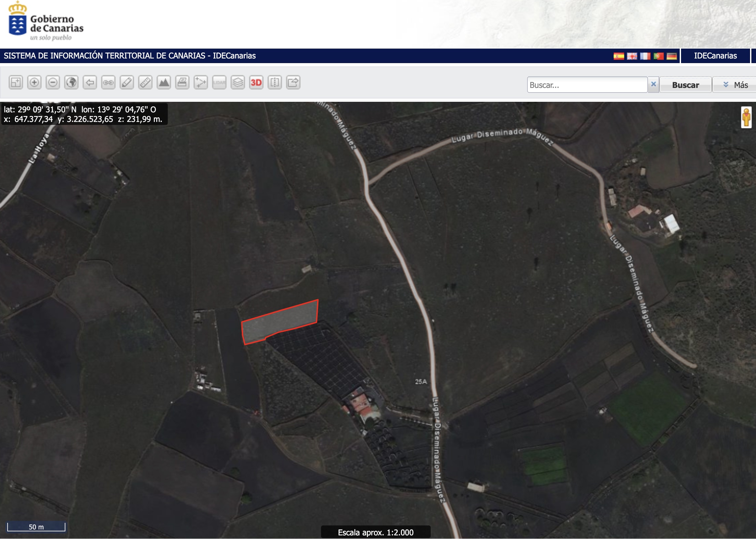
Task: Focus the Buscar... search field
Action: pos(587,85)
